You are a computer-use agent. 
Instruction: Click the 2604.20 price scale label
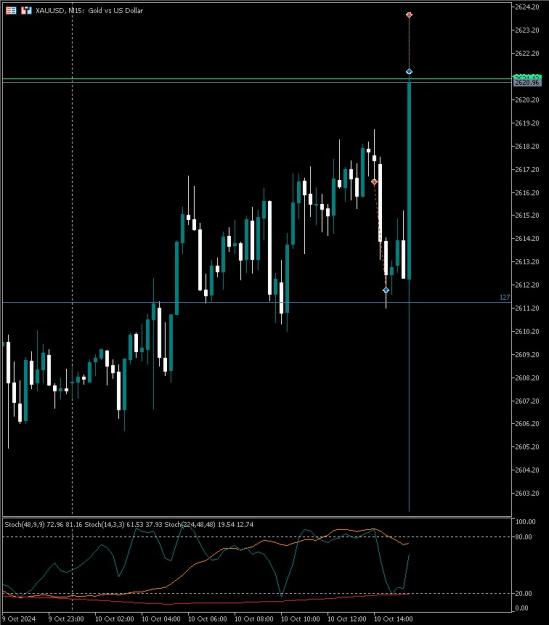tap(527, 470)
